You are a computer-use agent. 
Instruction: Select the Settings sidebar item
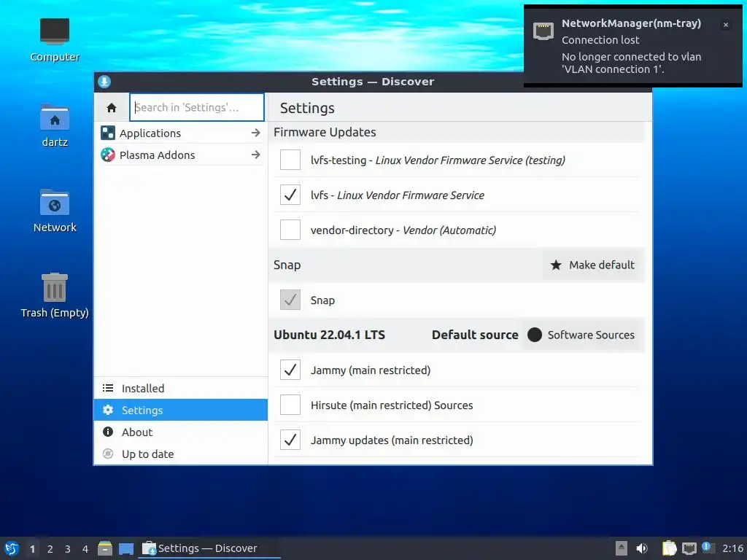(181, 410)
